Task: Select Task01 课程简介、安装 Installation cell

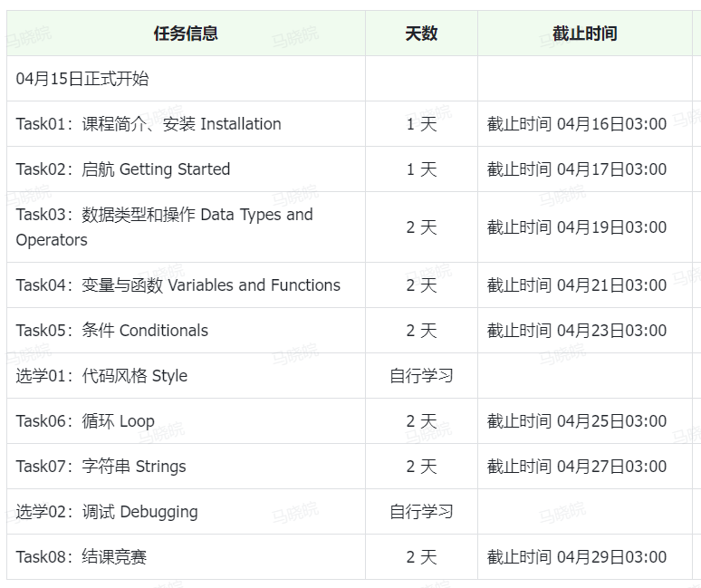Action: pyautogui.click(x=186, y=124)
